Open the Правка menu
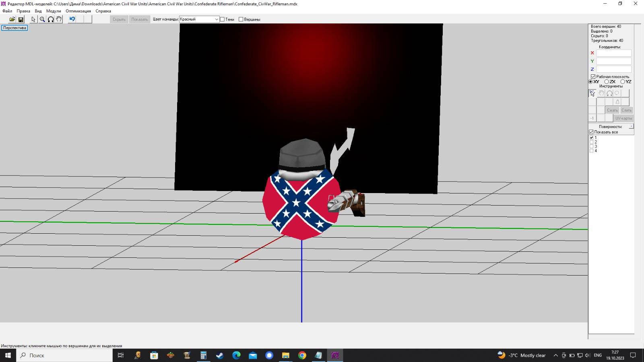Viewport: 644px width, 362px height. 23,11
